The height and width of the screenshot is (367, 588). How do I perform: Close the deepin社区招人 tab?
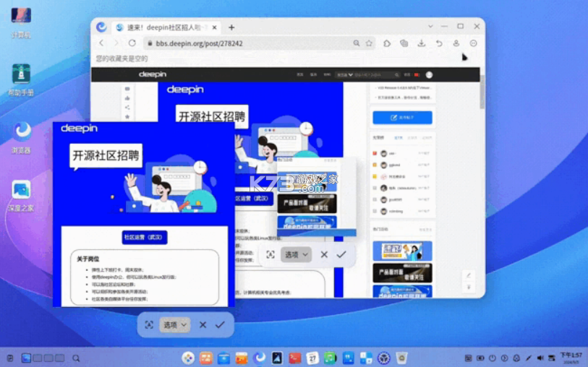(215, 27)
